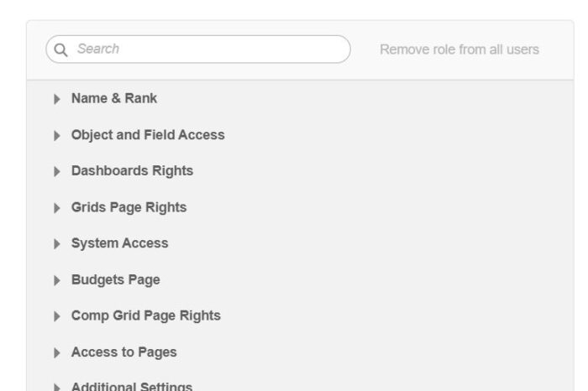Viewport: 588px width, 391px height.
Task: Expand the System Access arrow
Action: coord(57,244)
